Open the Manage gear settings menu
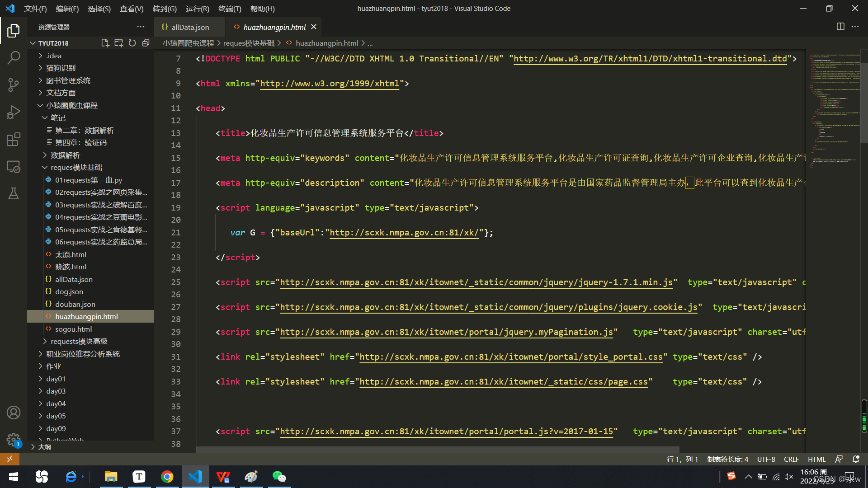The width and height of the screenshot is (868, 488). (x=14, y=439)
